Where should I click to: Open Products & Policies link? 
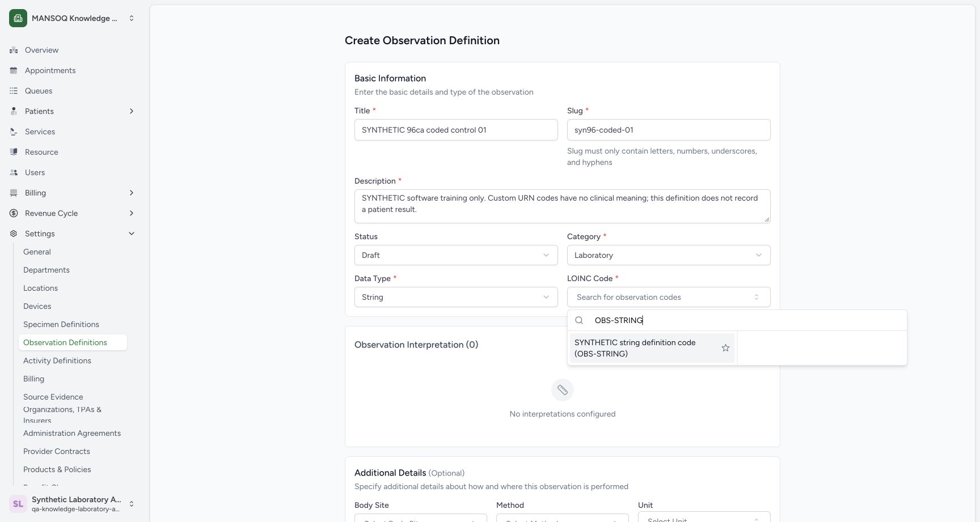coord(57,469)
